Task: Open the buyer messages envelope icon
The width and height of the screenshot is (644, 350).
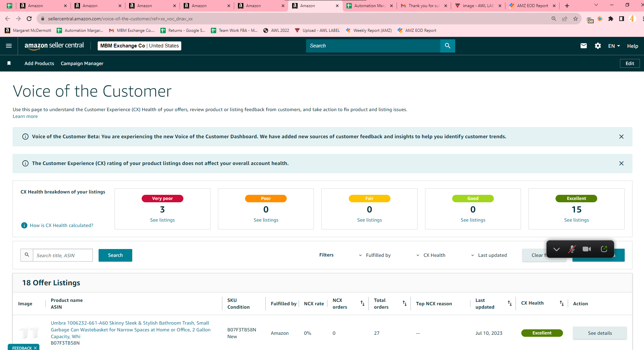Action: click(583, 46)
